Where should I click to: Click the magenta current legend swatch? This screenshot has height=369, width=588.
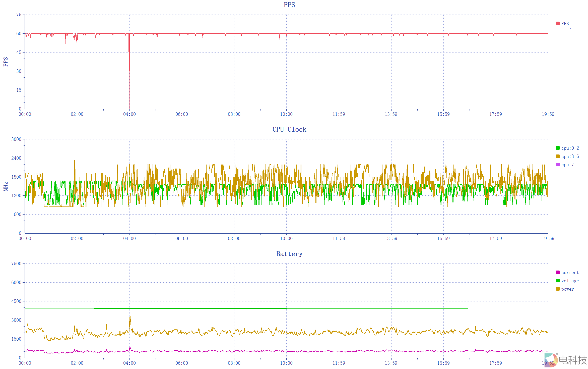click(x=558, y=272)
